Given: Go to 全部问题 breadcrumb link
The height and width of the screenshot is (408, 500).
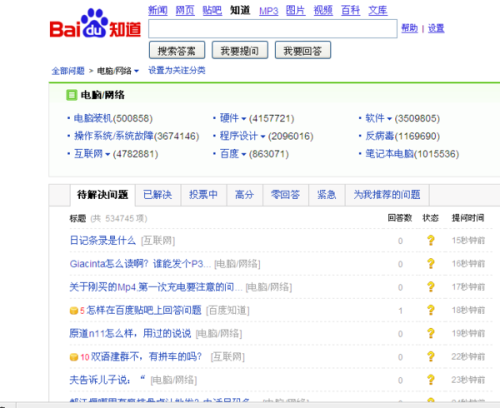Looking at the screenshot, I should tap(68, 71).
